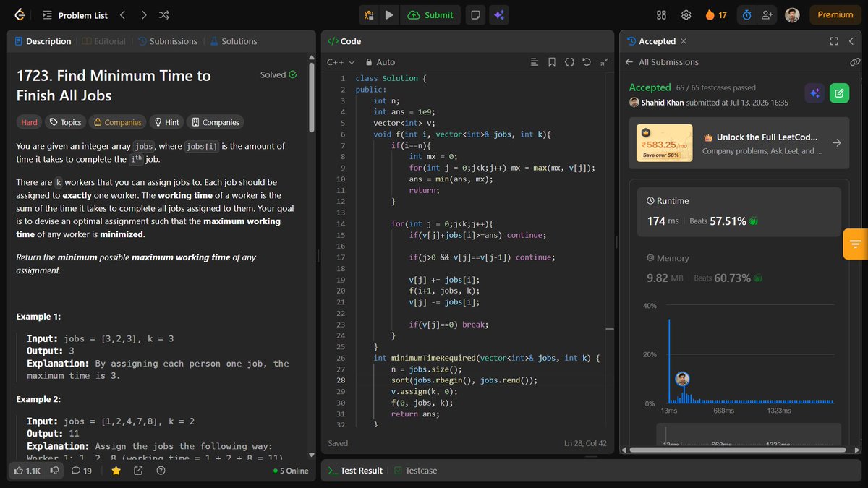Click the purple AI analyze button
The width and height of the screenshot is (868, 488).
click(x=814, y=93)
